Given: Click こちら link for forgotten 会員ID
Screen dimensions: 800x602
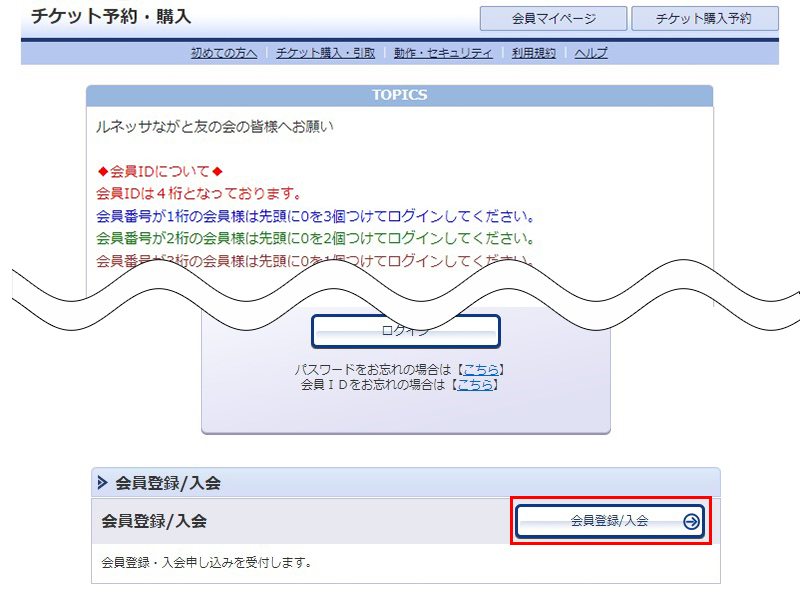Looking at the screenshot, I should (475, 383).
